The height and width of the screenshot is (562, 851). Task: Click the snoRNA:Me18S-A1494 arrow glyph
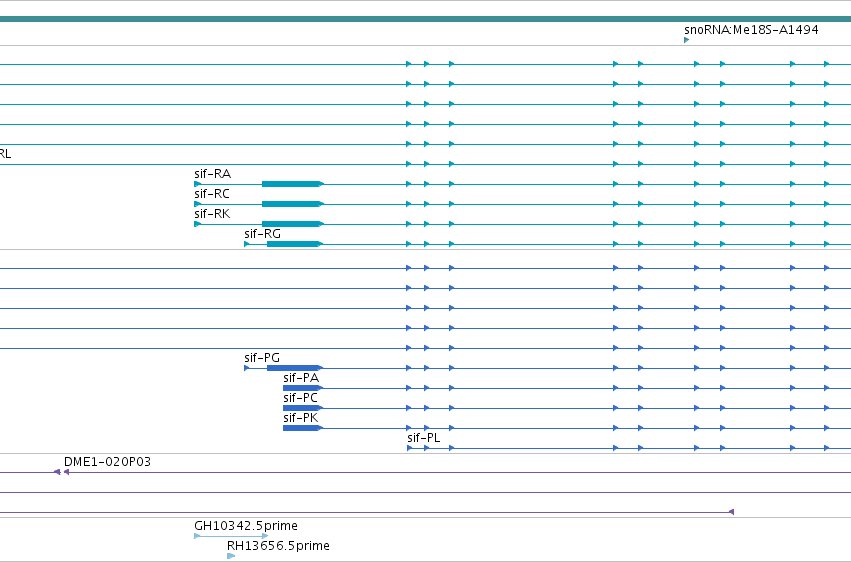(x=687, y=40)
